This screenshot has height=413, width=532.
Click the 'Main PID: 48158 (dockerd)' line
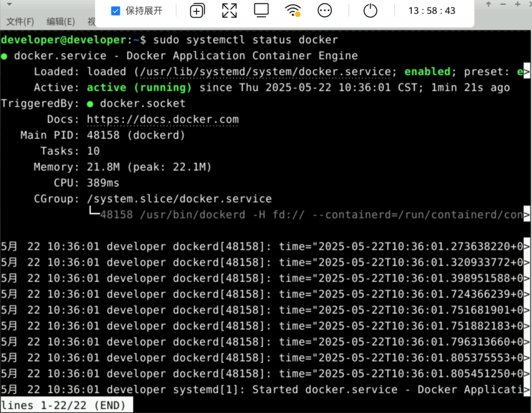click(x=103, y=135)
